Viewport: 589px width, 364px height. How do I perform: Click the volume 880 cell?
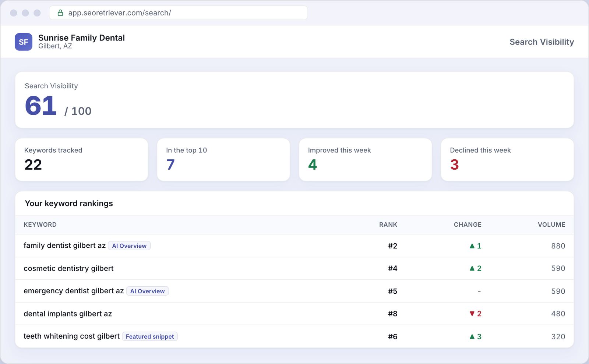tap(558, 246)
